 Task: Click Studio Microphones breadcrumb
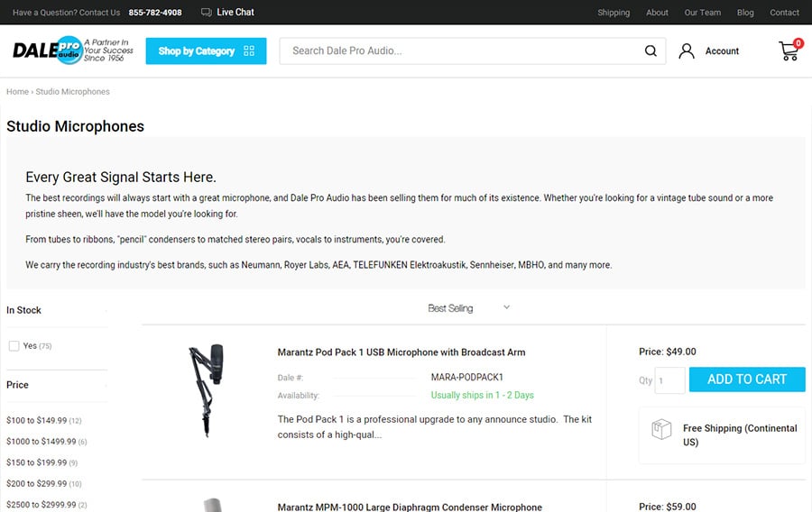click(72, 92)
